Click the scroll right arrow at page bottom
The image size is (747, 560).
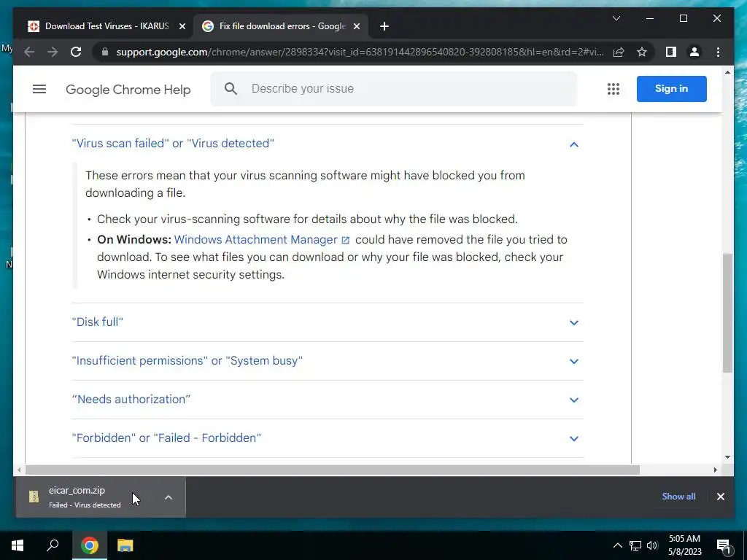point(715,470)
